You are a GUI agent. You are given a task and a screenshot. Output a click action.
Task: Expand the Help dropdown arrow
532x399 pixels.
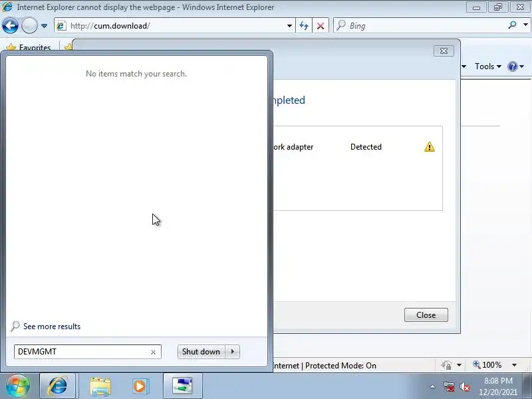[522, 66]
